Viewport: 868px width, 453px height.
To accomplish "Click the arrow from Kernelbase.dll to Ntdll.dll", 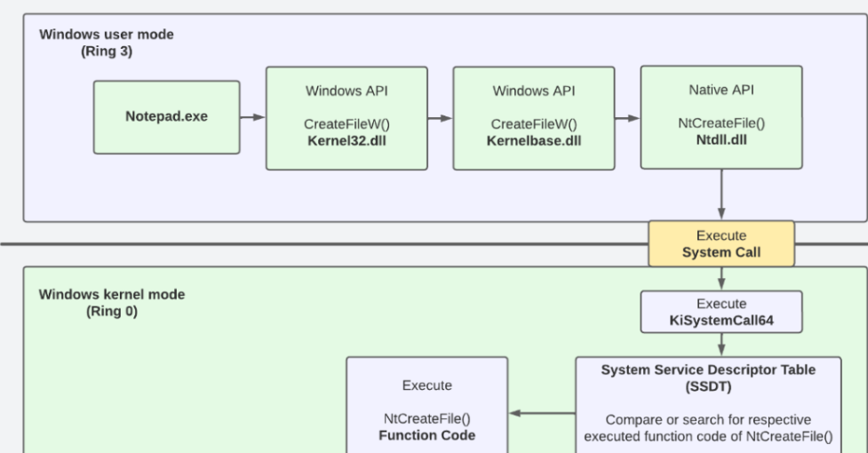I will (626, 117).
